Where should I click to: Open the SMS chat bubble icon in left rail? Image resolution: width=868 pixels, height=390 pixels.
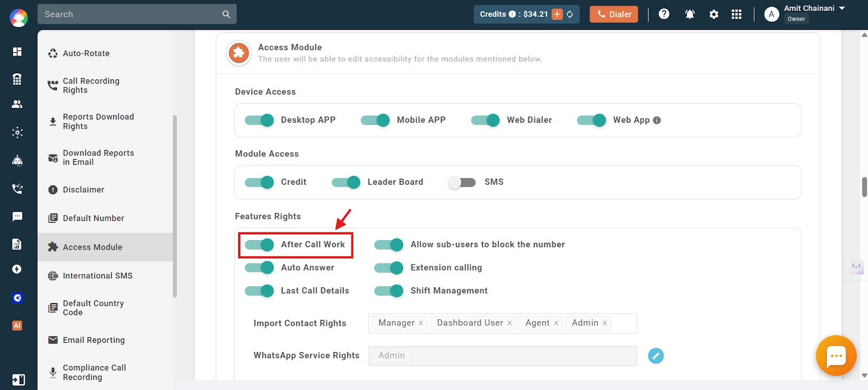(x=17, y=217)
